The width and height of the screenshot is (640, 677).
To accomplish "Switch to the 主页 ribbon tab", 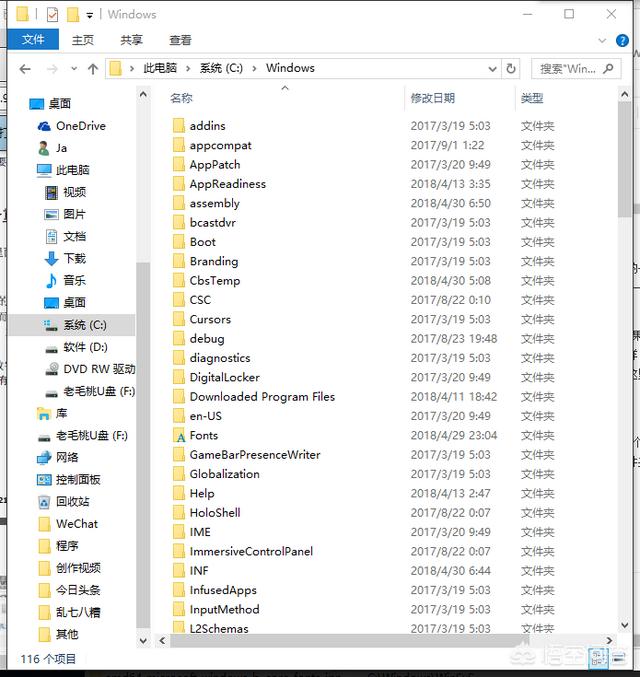I will click(x=82, y=40).
